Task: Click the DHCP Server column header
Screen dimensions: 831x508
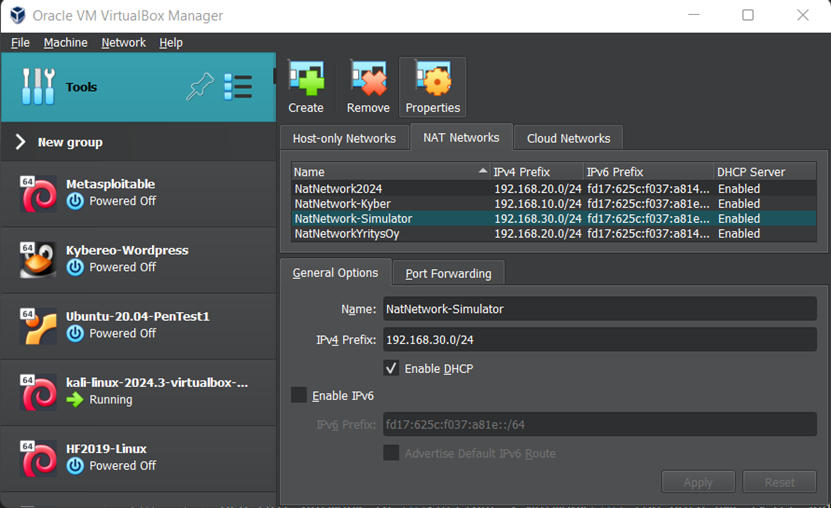Action: [x=765, y=172]
